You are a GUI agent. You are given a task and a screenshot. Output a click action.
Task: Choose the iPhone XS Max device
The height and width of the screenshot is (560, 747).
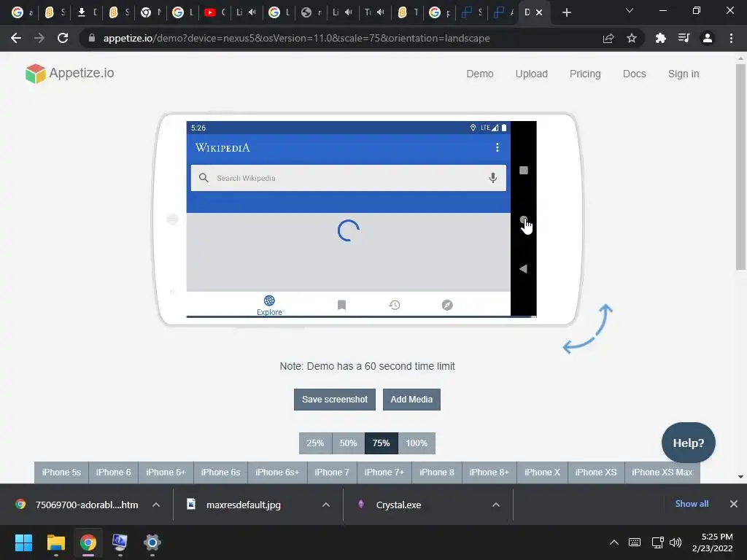pos(662,472)
